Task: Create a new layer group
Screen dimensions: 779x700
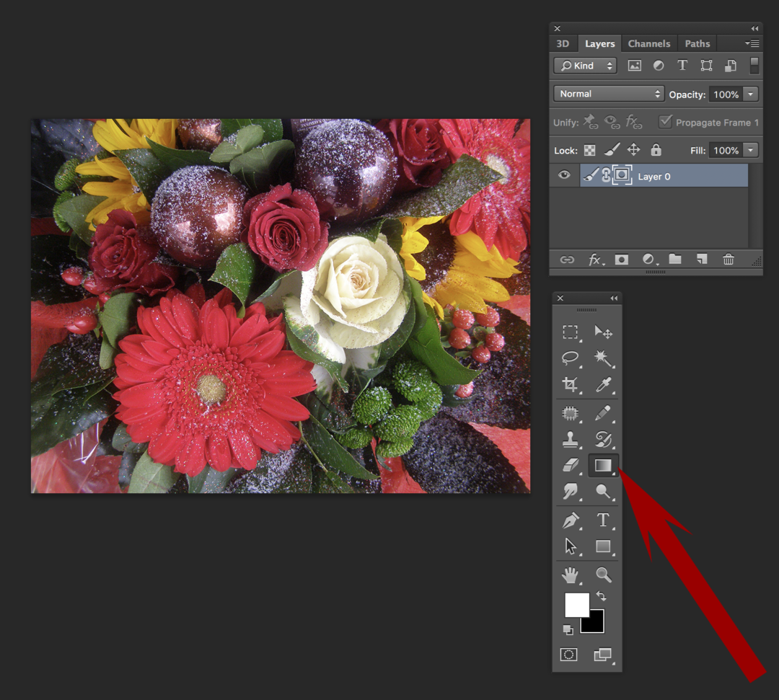Action: point(674,259)
